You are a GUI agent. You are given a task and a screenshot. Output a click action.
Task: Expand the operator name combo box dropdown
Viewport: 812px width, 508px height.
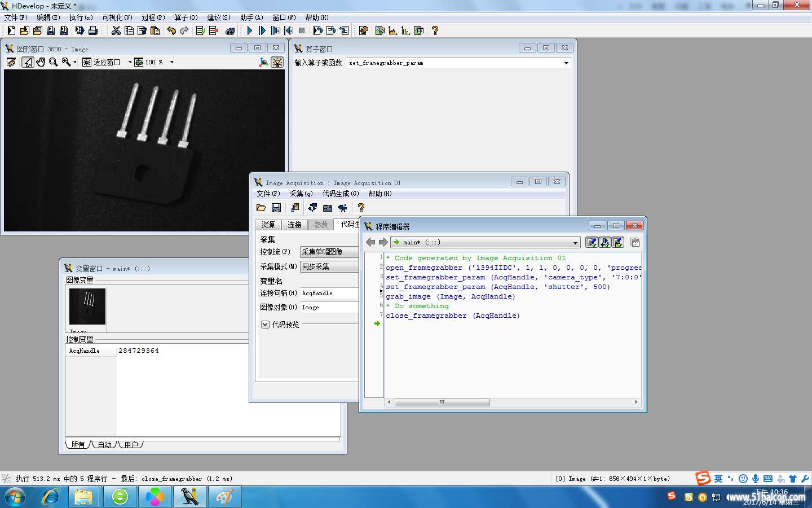coord(566,63)
